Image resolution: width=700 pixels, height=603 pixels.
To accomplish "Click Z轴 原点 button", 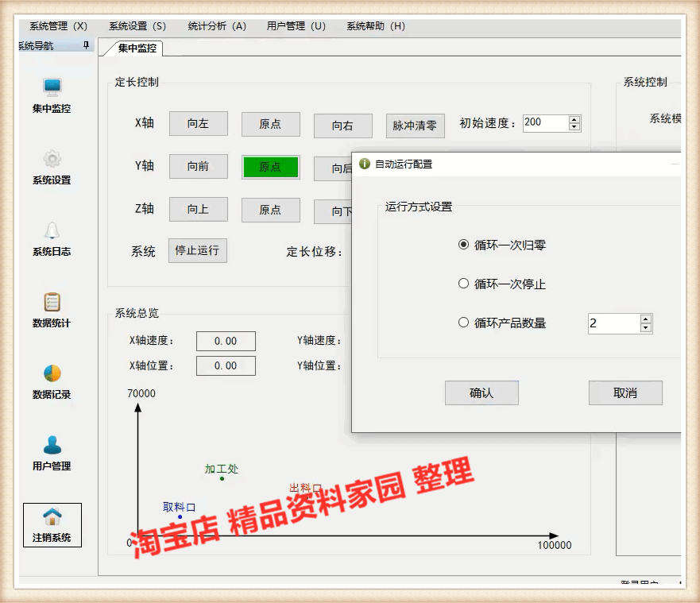I will [x=270, y=210].
